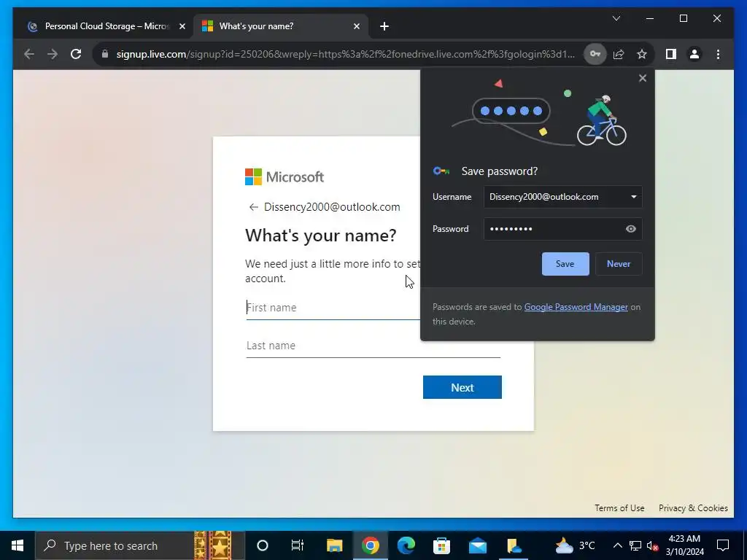Select the What's your name? tab

point(280,26)
